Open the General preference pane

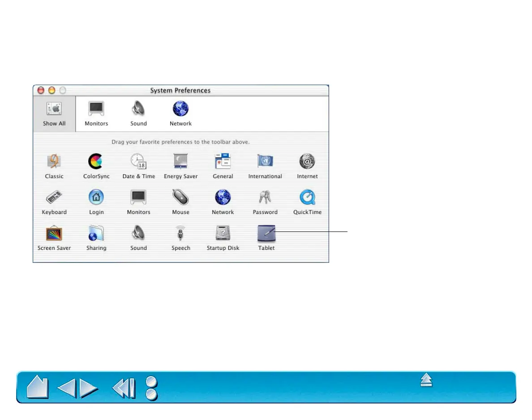tap(223, 166)
